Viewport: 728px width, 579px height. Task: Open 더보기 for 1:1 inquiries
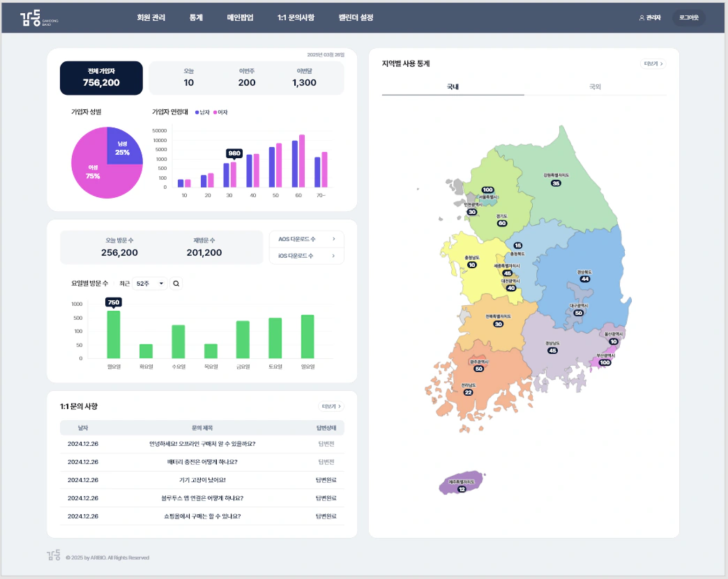pyautogui.click(x=331, y=406)
